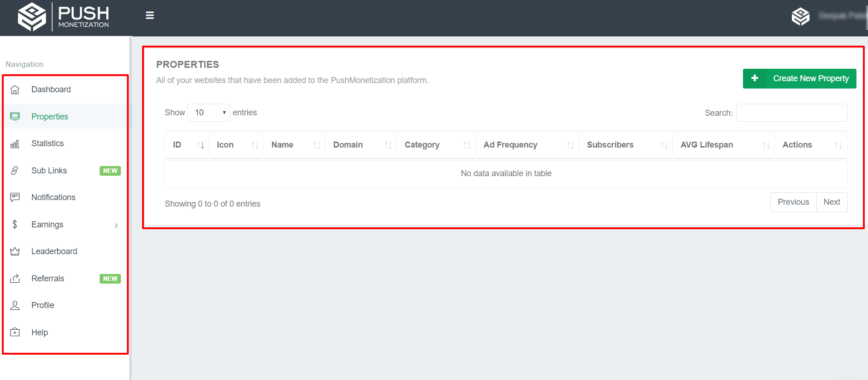Screen dimensions: 868x380
Task: Click the Leaderboard crown icon
Action: click(15, 251)
